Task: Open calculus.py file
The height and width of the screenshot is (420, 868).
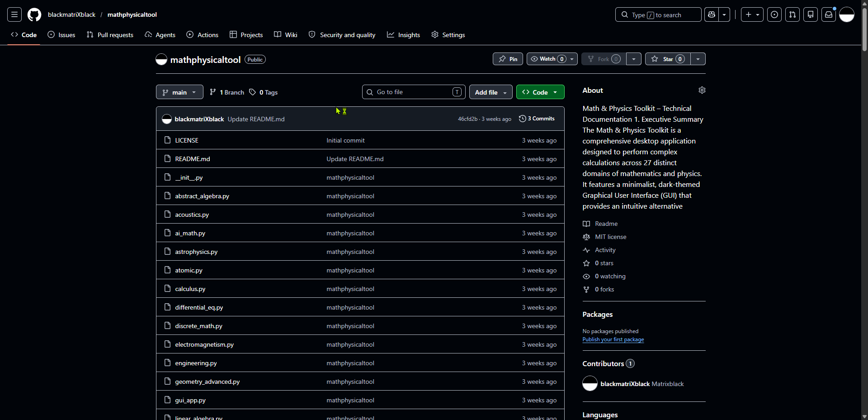Action: pos(190,289)
